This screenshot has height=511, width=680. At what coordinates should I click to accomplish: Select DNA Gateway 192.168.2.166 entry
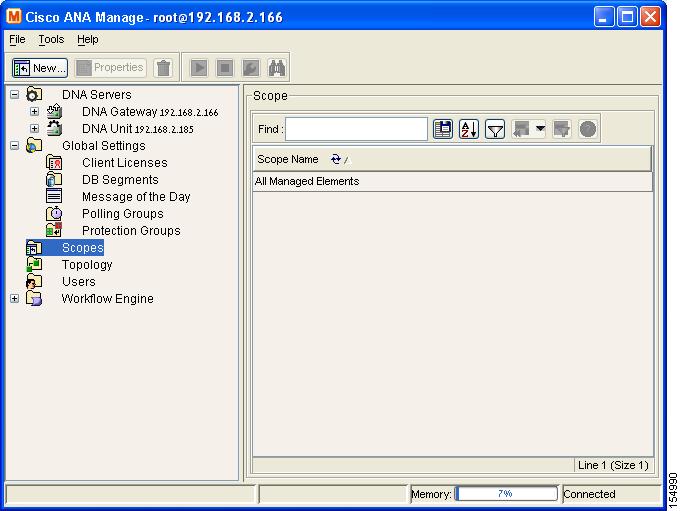tap(150, 112)
